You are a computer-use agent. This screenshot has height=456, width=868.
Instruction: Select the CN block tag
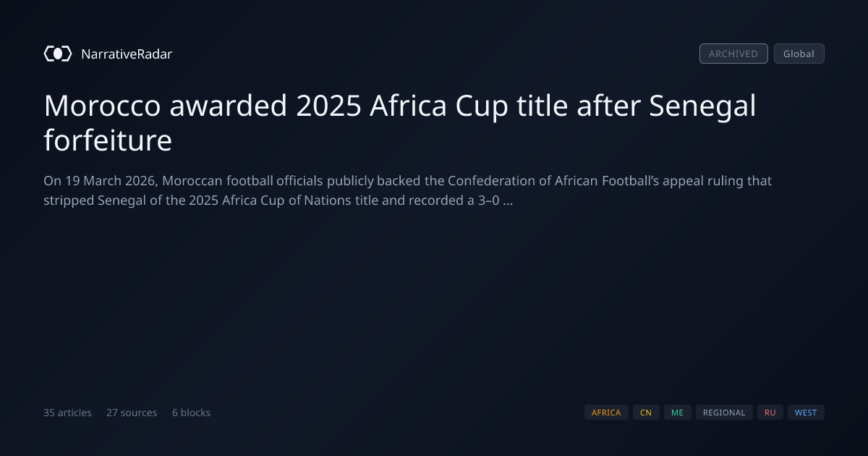tap(646, 413)
